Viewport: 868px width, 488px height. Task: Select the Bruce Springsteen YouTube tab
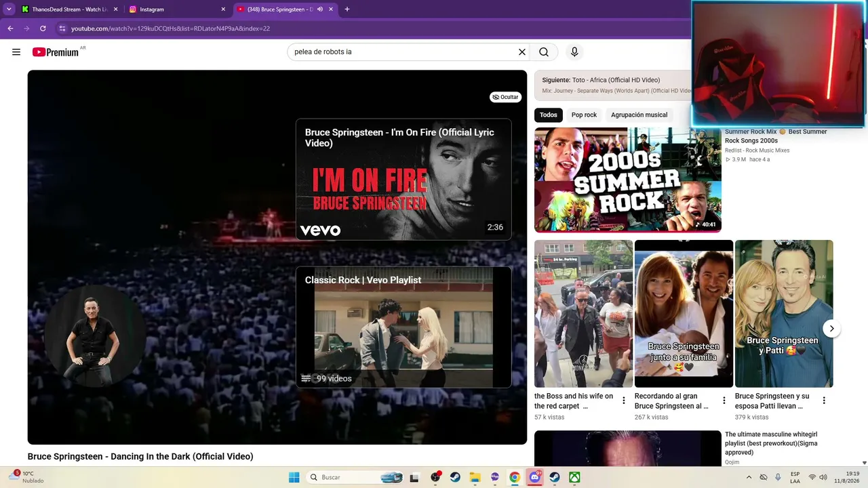285,9
